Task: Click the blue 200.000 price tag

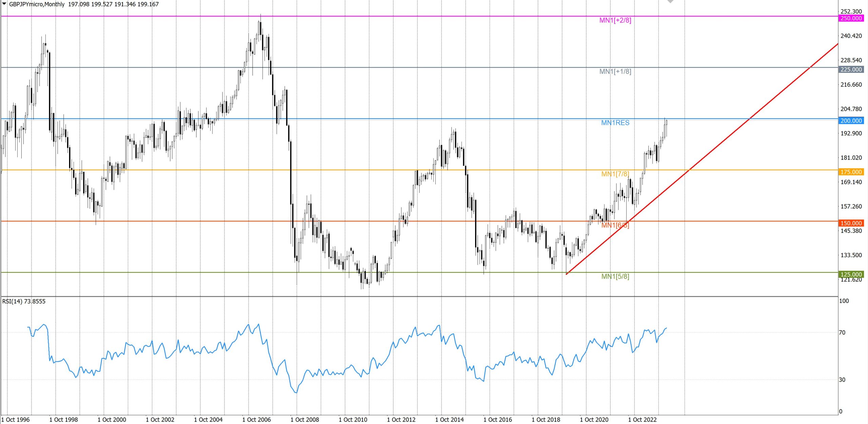Action: [x=851, y=121]
